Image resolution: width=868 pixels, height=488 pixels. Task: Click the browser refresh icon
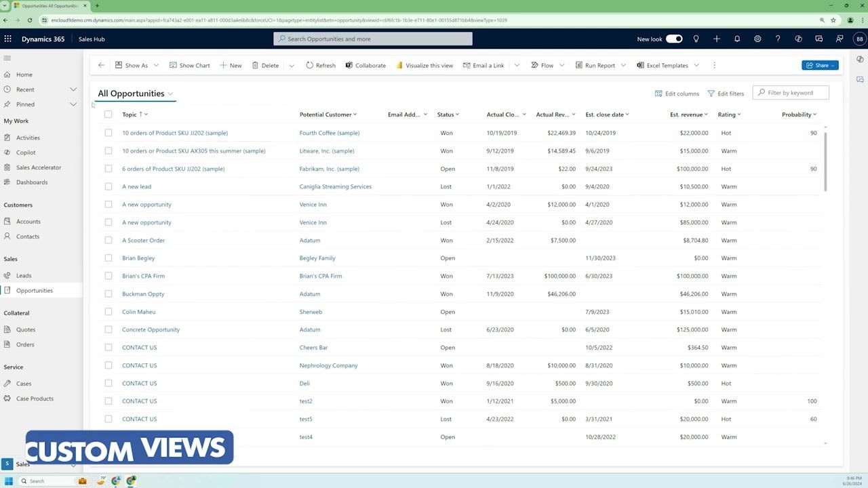click(x=29, y=20)
